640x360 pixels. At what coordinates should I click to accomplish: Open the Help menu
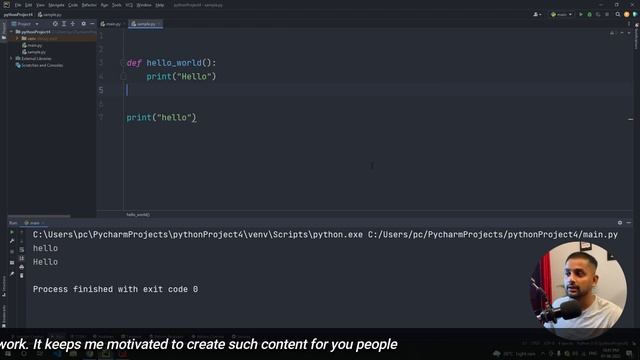click(x=160, y=5)
